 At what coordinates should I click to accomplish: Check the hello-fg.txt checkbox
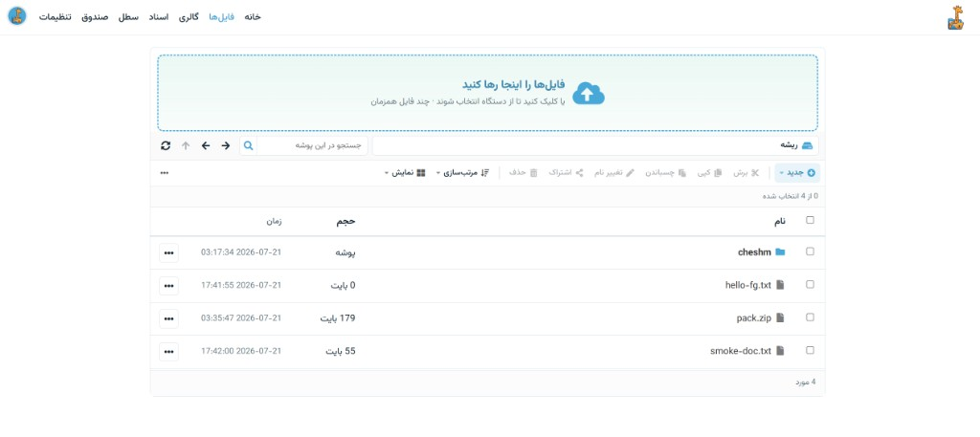click(810, 284)
